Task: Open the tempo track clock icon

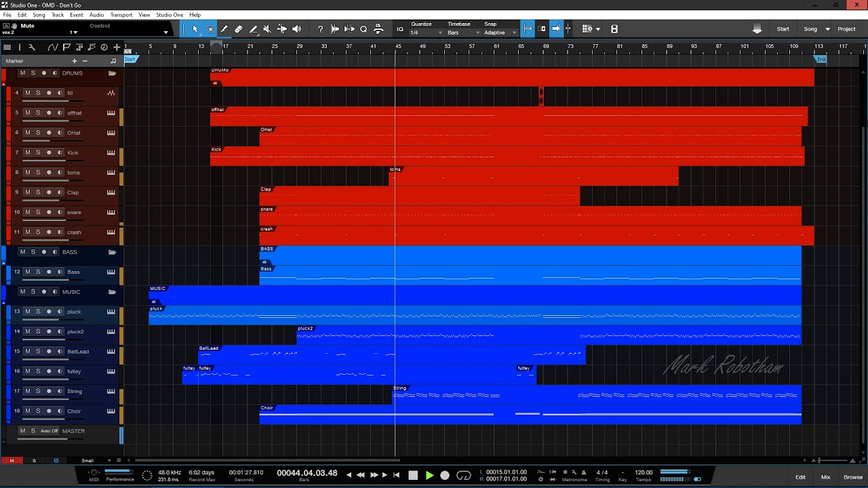Action: coord(104,47)
